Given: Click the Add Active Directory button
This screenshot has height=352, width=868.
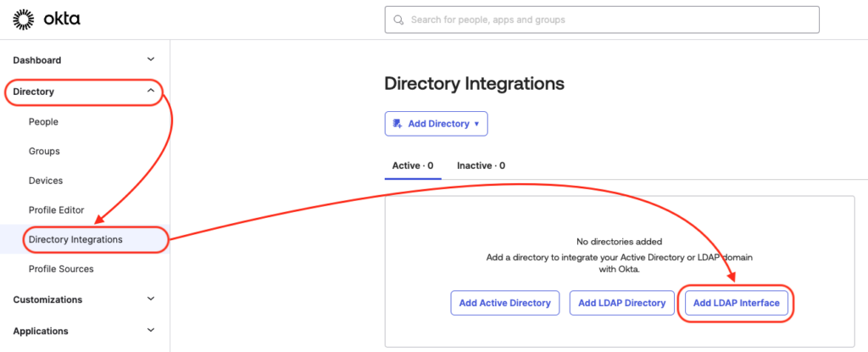Looking at the screenshot, I should tap(505, 303).
